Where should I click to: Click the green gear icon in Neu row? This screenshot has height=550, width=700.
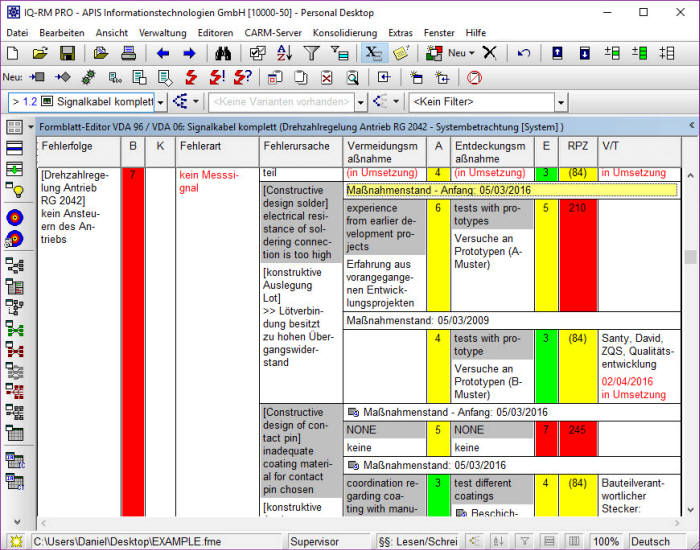click(88, 78)
